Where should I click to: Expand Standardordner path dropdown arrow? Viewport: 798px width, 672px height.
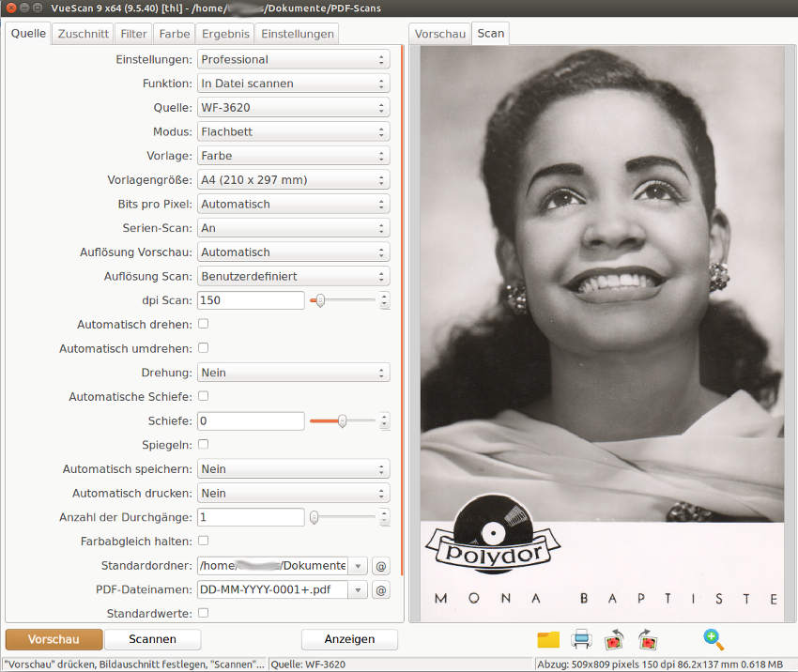[359, 566]
